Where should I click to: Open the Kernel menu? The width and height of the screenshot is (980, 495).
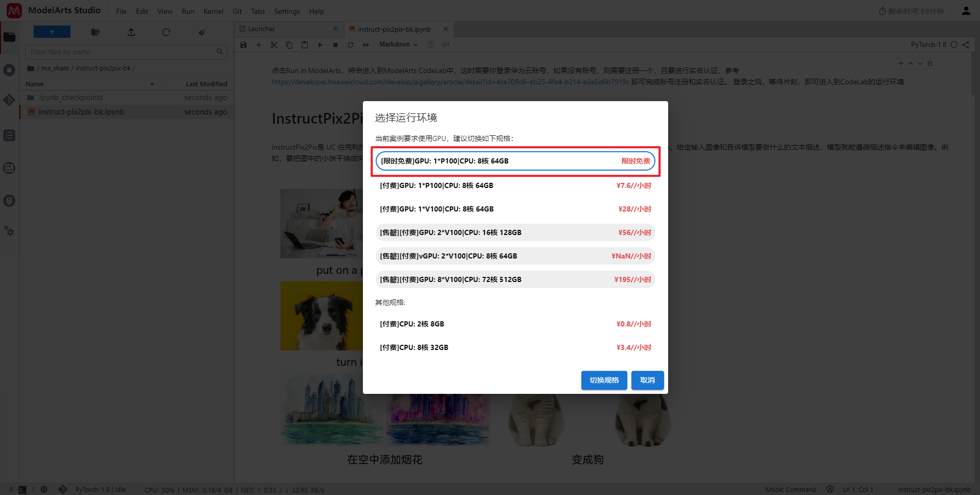click(x=213, y=11)
